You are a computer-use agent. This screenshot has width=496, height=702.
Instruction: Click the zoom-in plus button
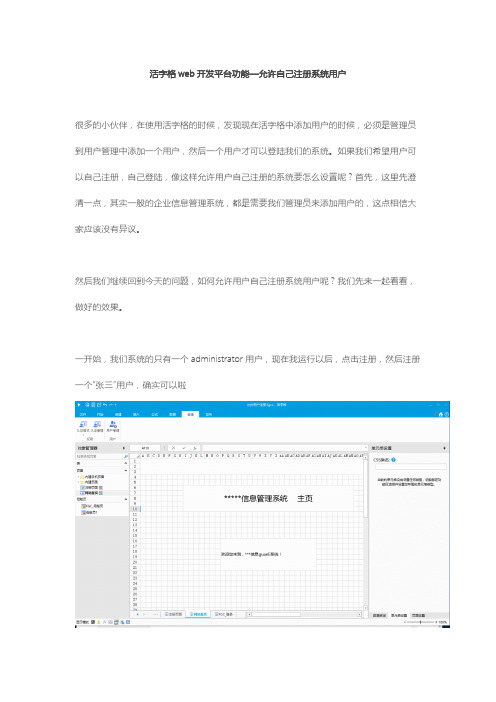435,622
